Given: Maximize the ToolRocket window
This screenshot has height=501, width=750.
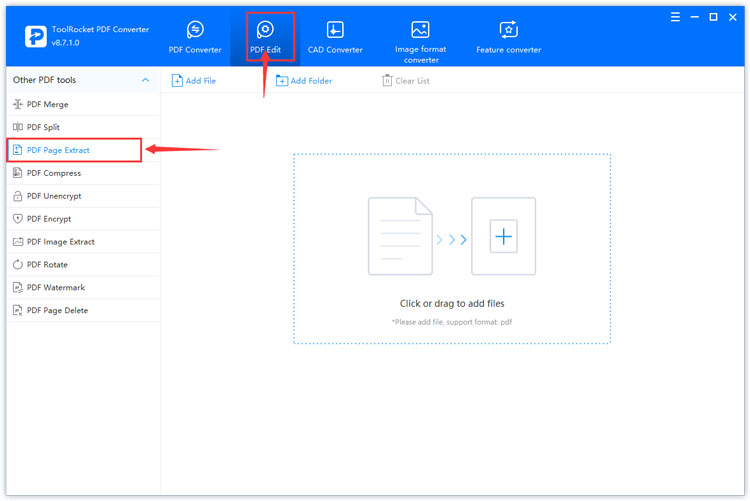Looking at the screenshot, I should click(713, 17).
